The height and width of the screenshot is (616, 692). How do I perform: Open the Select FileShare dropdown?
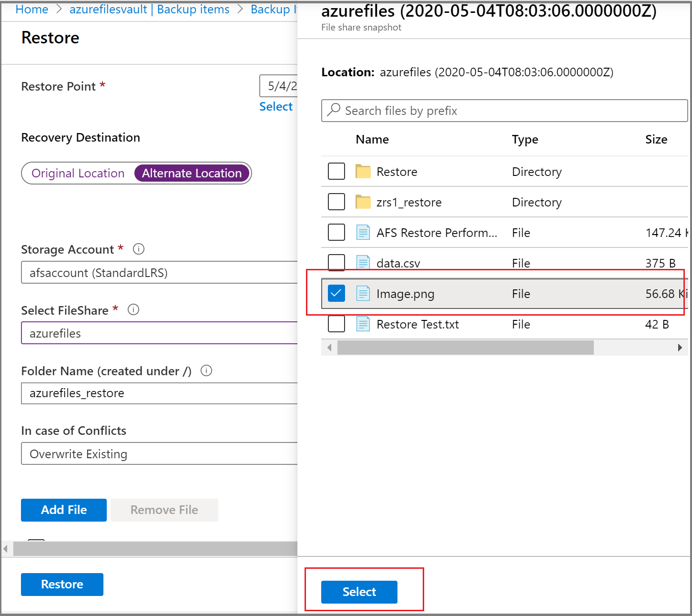coord(160,333)
